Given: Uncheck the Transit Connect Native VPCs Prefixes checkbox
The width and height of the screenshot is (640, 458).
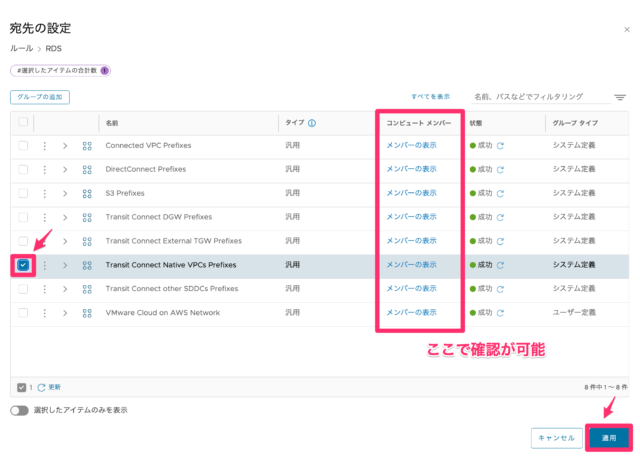Looking at the screenshot, I should click(23, 265).
